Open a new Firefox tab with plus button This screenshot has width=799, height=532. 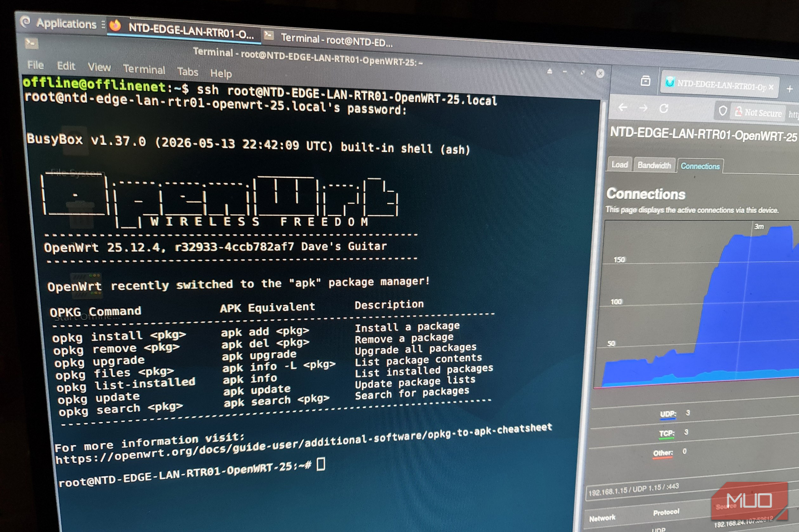click(x=790, y=89)
